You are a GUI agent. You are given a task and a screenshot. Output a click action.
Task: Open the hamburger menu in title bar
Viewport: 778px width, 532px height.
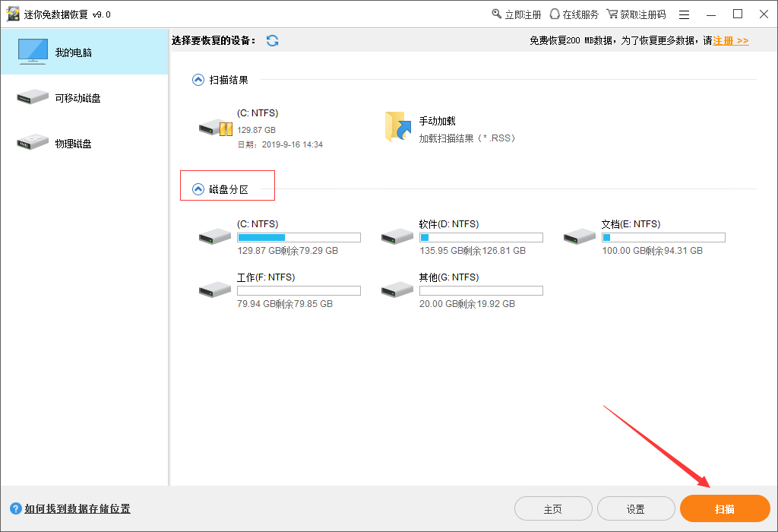(x=685, y=15)
